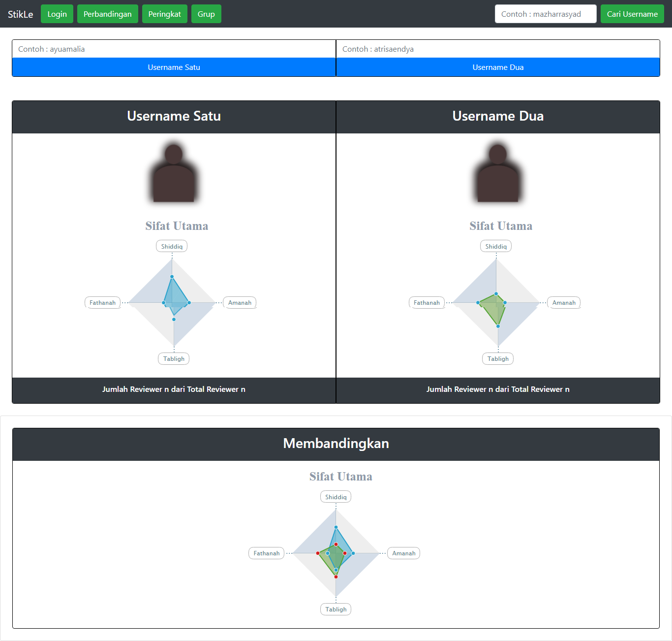Click Shiddiq label on Username Dua chart
The width and height of the screenshot is (672, 641).
tap(496, 246)
